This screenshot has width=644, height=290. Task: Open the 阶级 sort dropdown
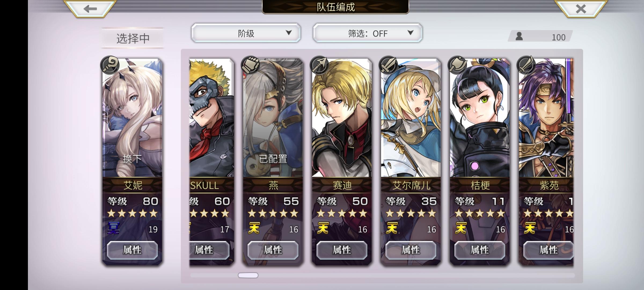tap(246, 33)
